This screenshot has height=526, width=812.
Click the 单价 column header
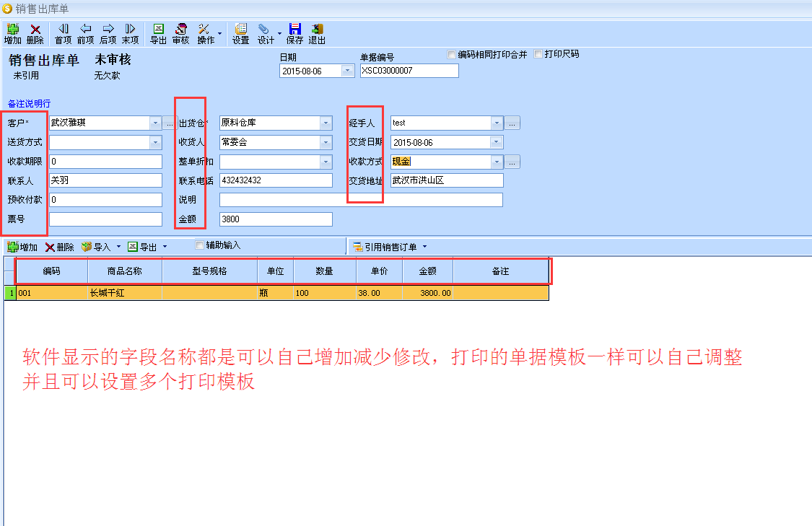380,271
